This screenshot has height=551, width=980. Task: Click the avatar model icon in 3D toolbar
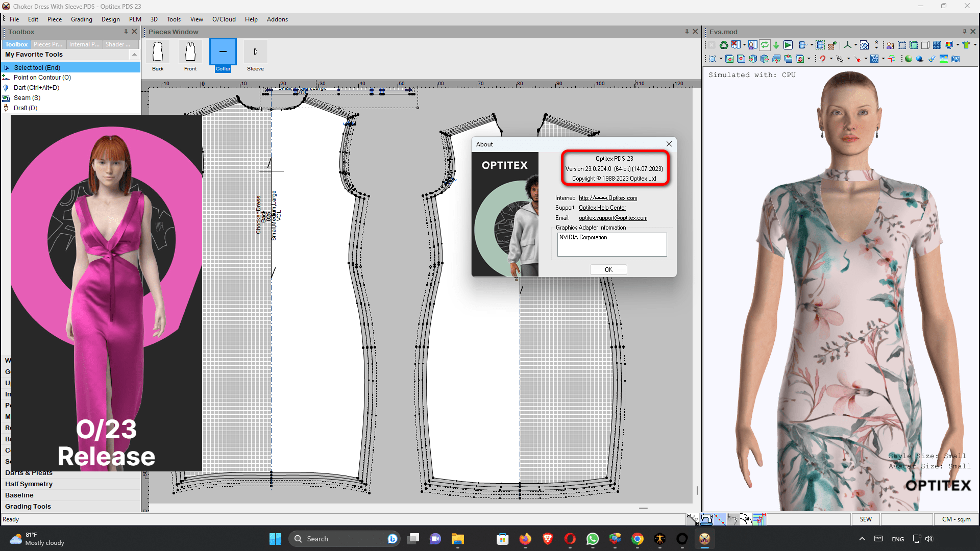click(x=753, y=45)
